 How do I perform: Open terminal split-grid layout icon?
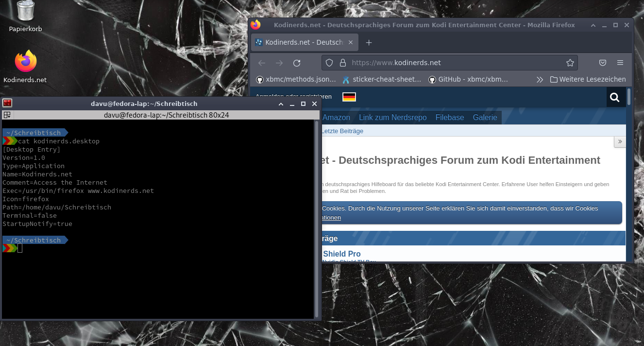7,115
